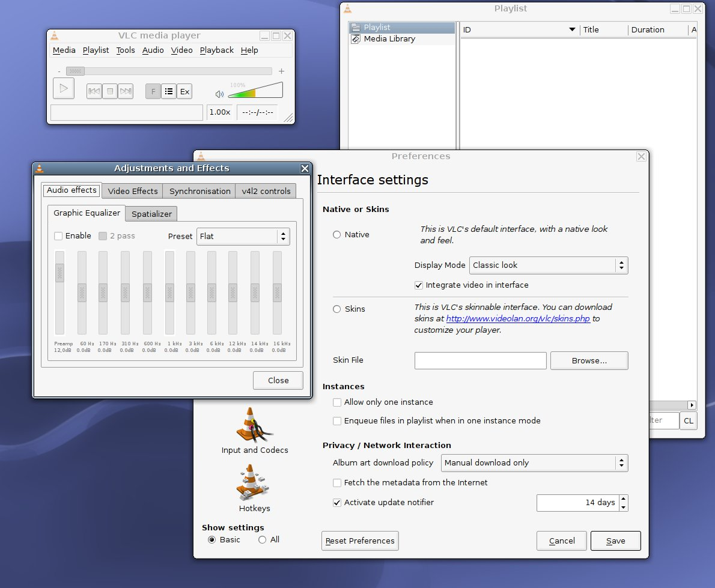The width and height of the screenshot is (715, 588).
Task: Uncheck Integrate video in interface
Action: pyautogui.click(x=419, y=285)
